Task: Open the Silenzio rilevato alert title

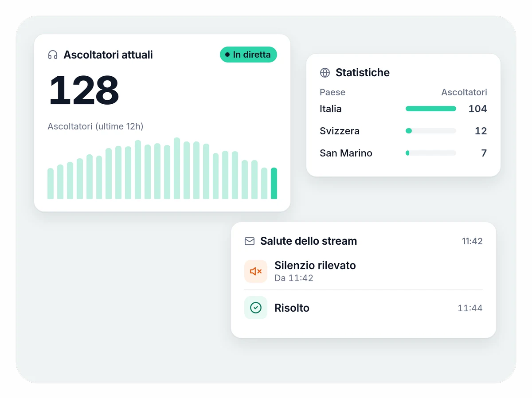Action: point(315,266)
